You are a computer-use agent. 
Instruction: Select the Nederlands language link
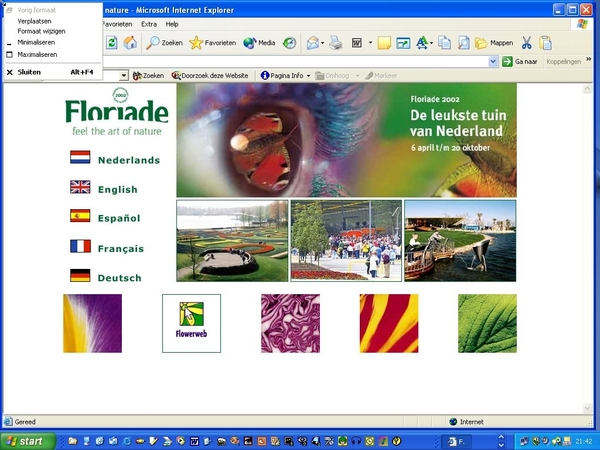click(x=129, y=160)
